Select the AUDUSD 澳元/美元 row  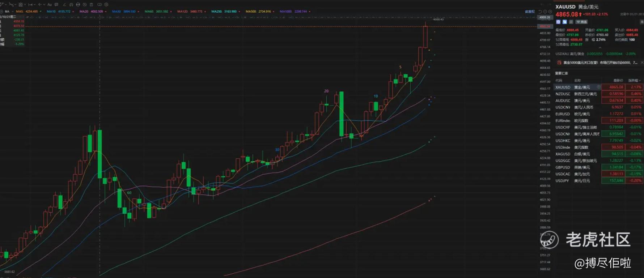598,100
